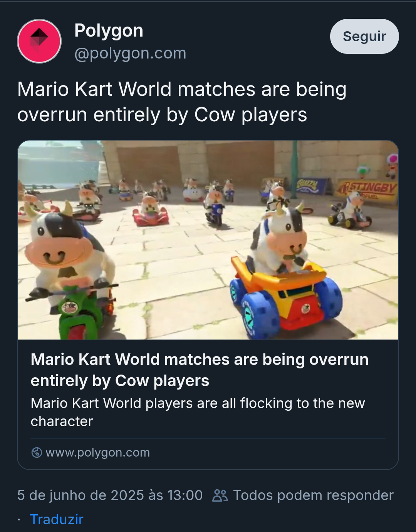Click the post text about Cow players
The image size is (416, 532).
pyautogui.click(x=182, y=102)
